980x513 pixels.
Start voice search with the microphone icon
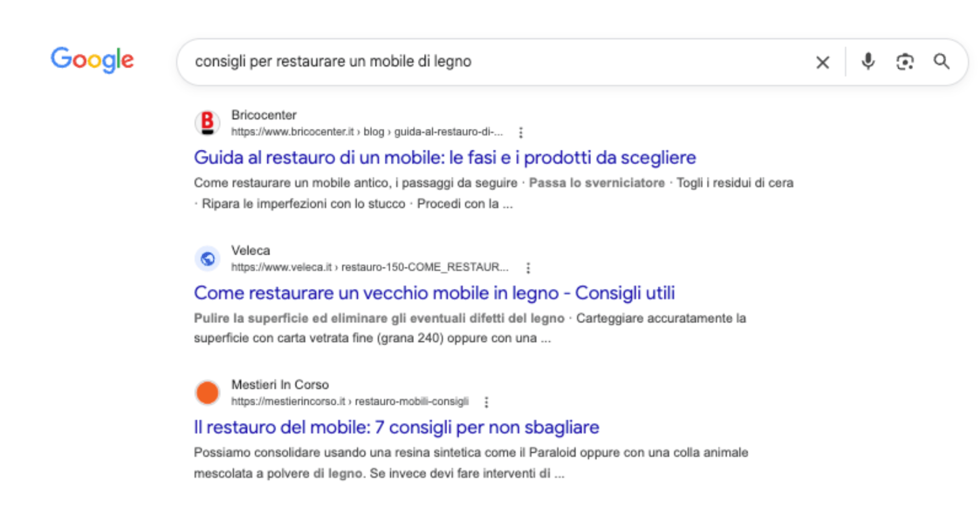tap(868, 61)
